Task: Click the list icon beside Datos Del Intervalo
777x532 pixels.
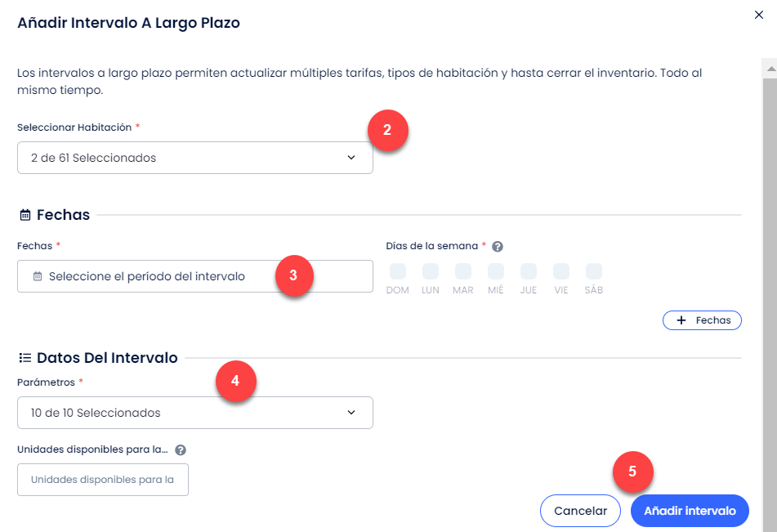Action: (x=25, y=358)
